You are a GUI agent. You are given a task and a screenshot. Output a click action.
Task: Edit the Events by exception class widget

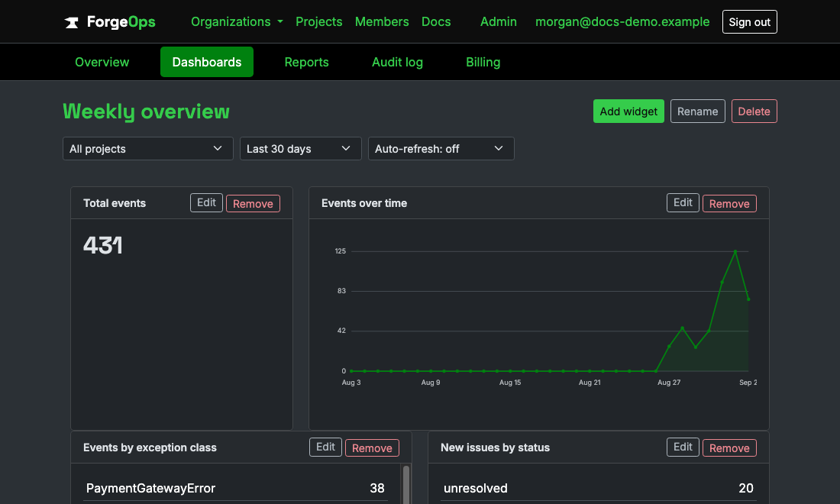coord(325,447)
